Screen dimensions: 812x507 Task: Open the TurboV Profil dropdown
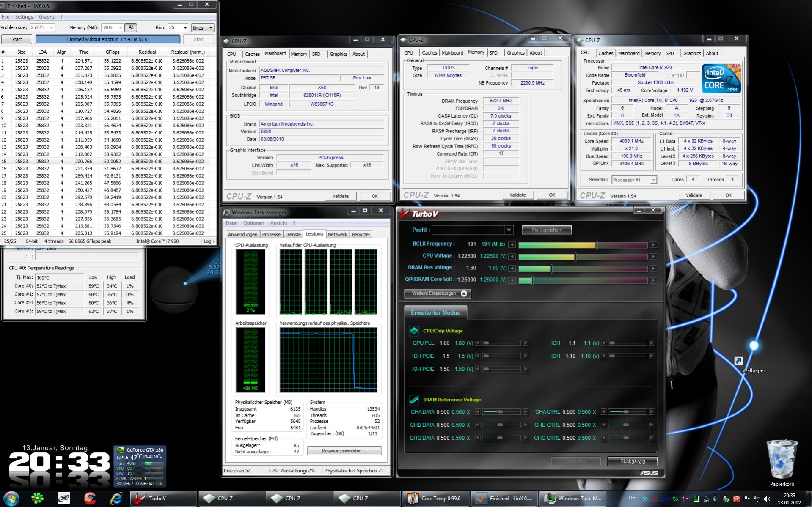pyautogui.click(x=509, y=230)
